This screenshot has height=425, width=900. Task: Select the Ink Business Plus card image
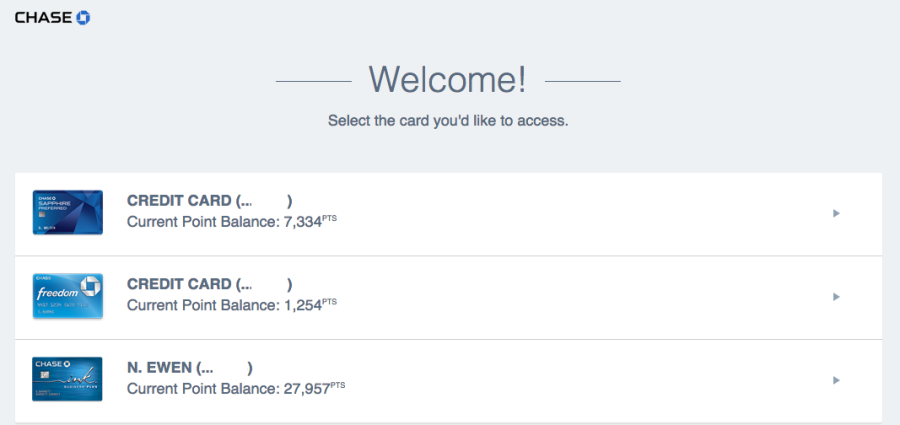pos(68,379)
